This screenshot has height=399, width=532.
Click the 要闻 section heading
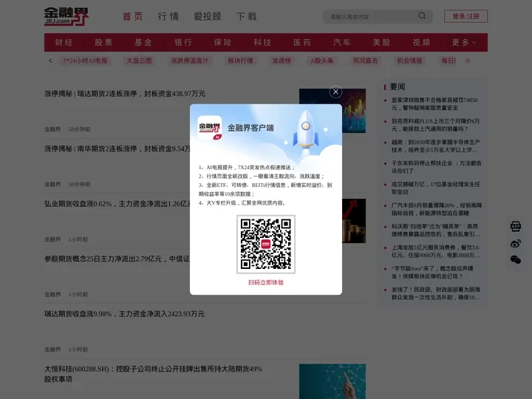[x=398, y=87]
